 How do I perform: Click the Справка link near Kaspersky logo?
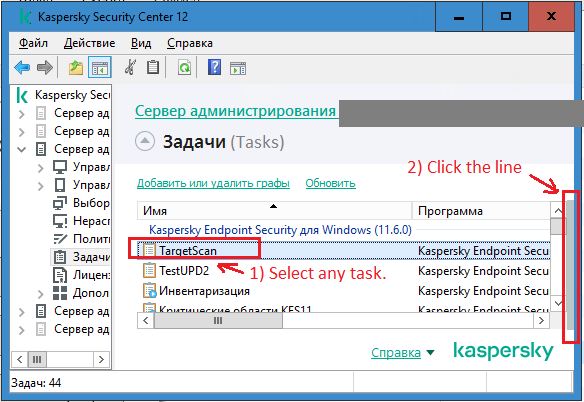coord(396,352)
